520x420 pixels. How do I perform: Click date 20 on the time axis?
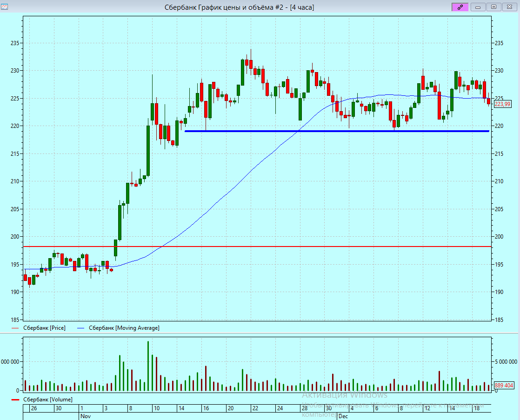click(231, 408)
